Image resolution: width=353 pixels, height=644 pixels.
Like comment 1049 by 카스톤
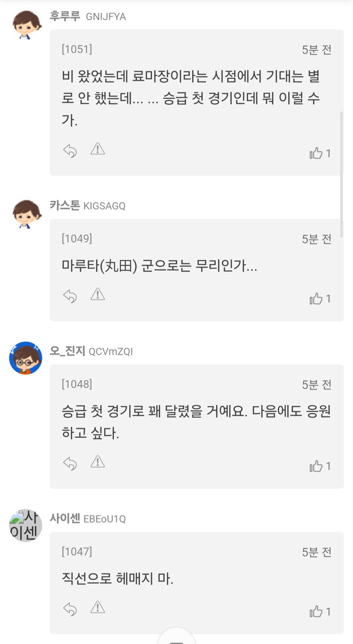[316, 299]
